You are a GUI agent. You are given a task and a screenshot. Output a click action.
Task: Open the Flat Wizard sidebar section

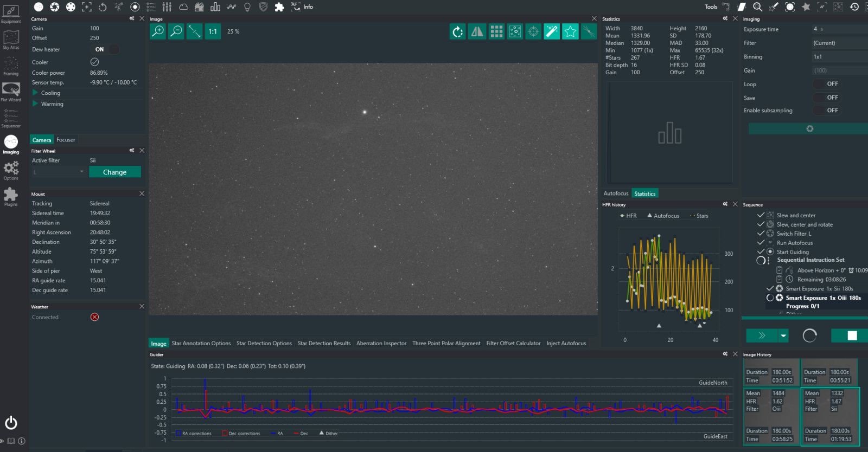tap(11, 92)
